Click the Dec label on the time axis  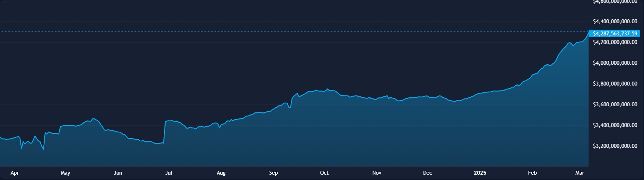(x=428, y=173)
